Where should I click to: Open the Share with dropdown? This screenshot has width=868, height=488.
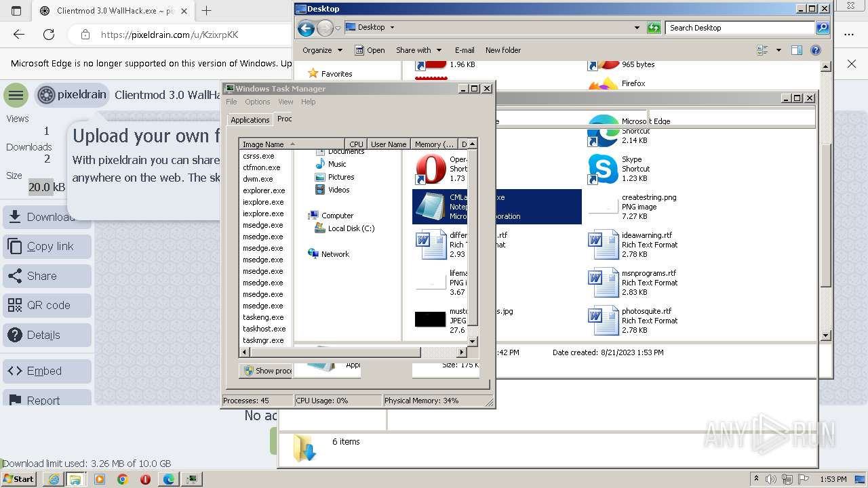coord(418,50)
